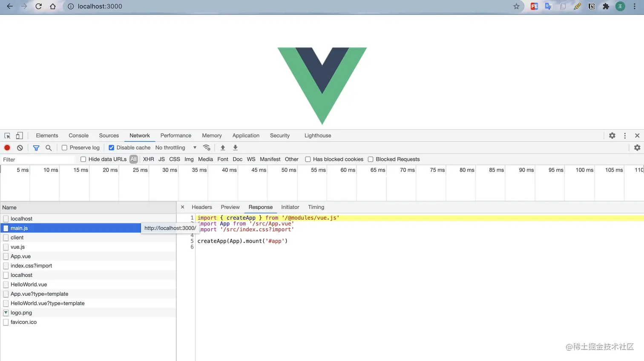Toggle the device emulation toolbar
The height and width of the screenshot is (361, 644).
point(19,135)
